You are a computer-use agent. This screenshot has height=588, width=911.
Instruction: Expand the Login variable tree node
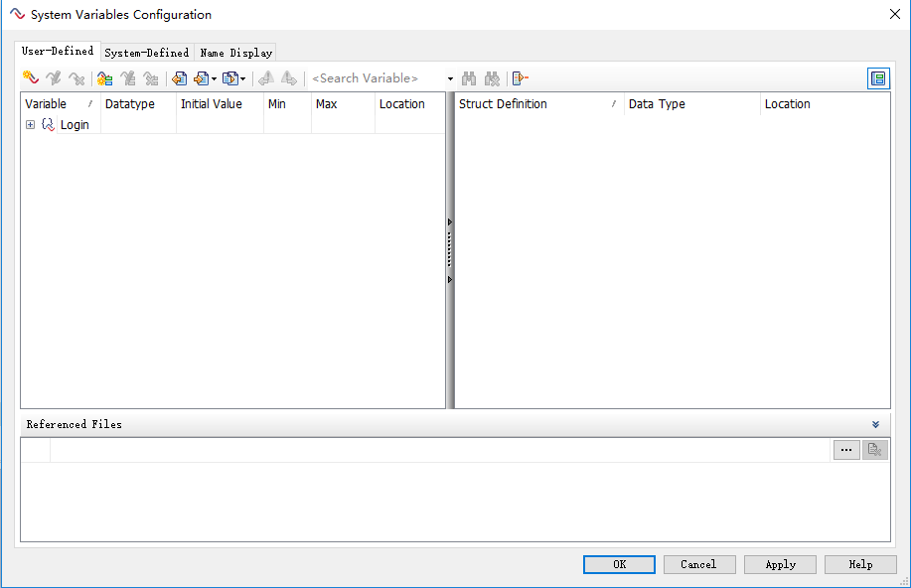[x=30, y=125]
